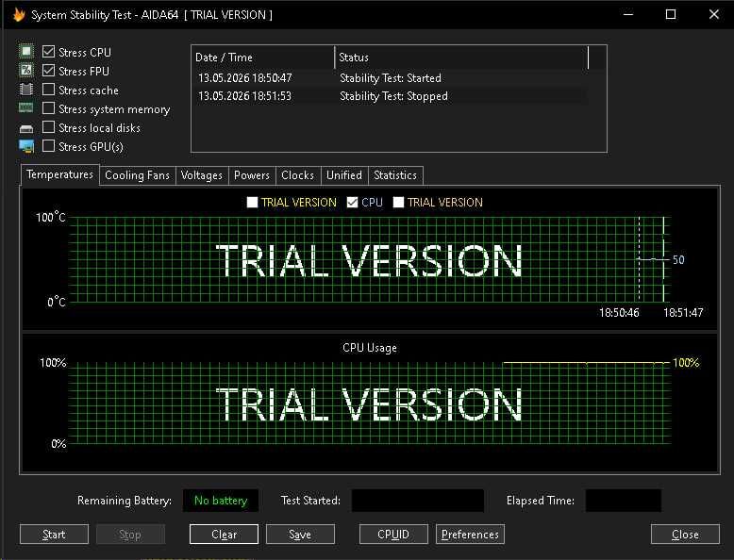This screenshot has height=560, width=734.
Task: Click the cache chip icon
Action: click(26, 89)
